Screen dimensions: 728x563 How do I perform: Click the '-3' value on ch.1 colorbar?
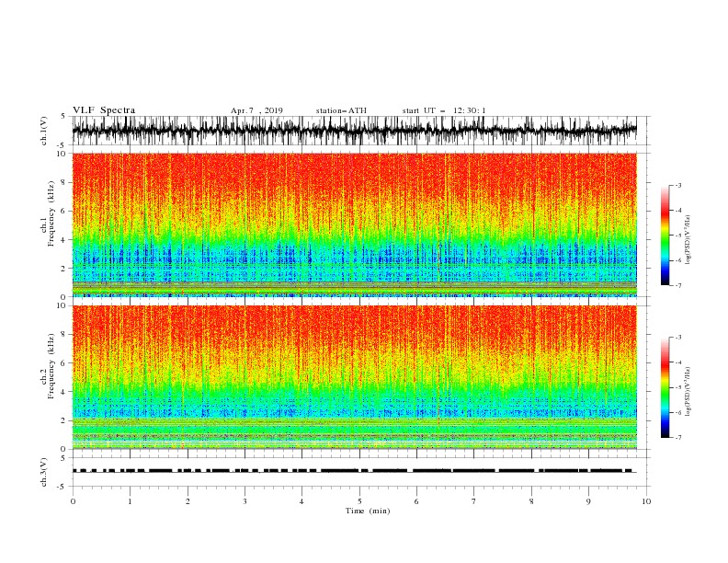677,185
